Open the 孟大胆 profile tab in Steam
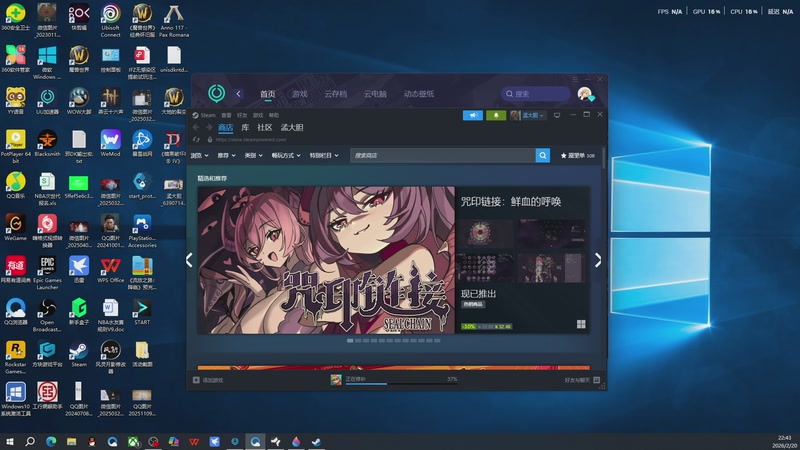800x450 pixels. click(292, 128)
